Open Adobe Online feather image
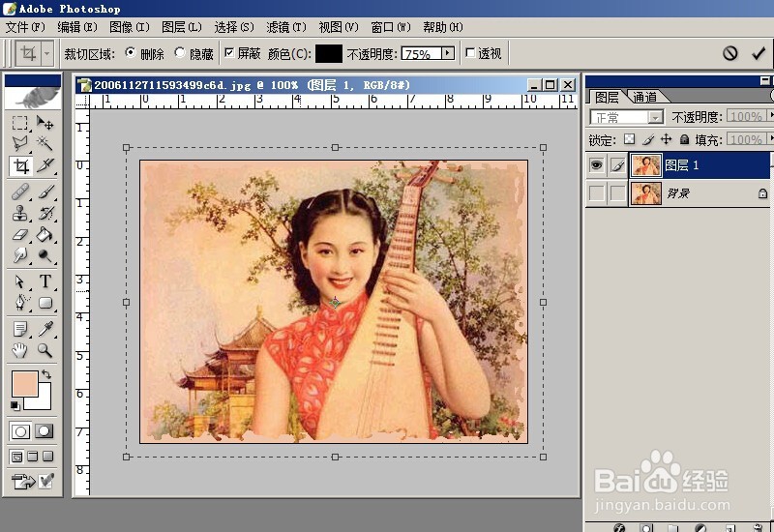This screenshot has width=774, height=532. pyautogui.click(x=33, y=98)
